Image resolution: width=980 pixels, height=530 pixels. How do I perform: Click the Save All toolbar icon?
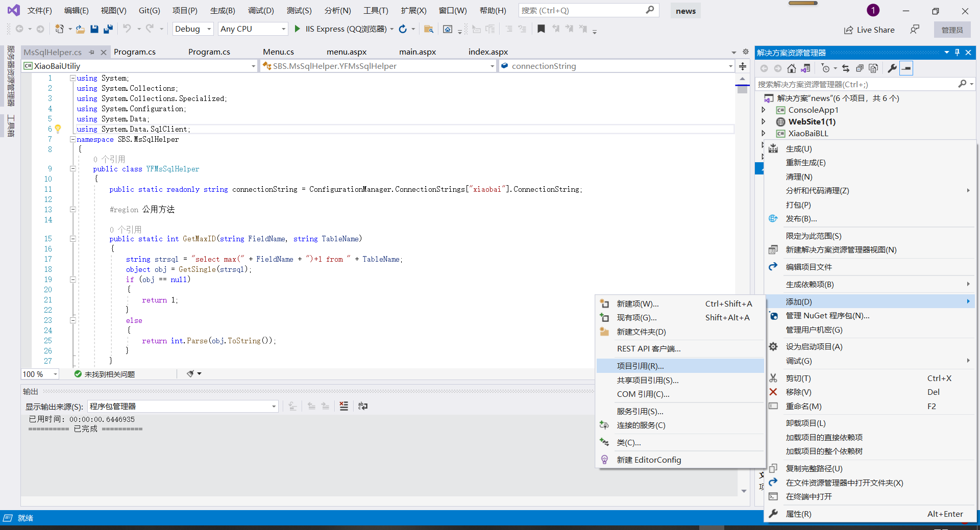point(108,29)
